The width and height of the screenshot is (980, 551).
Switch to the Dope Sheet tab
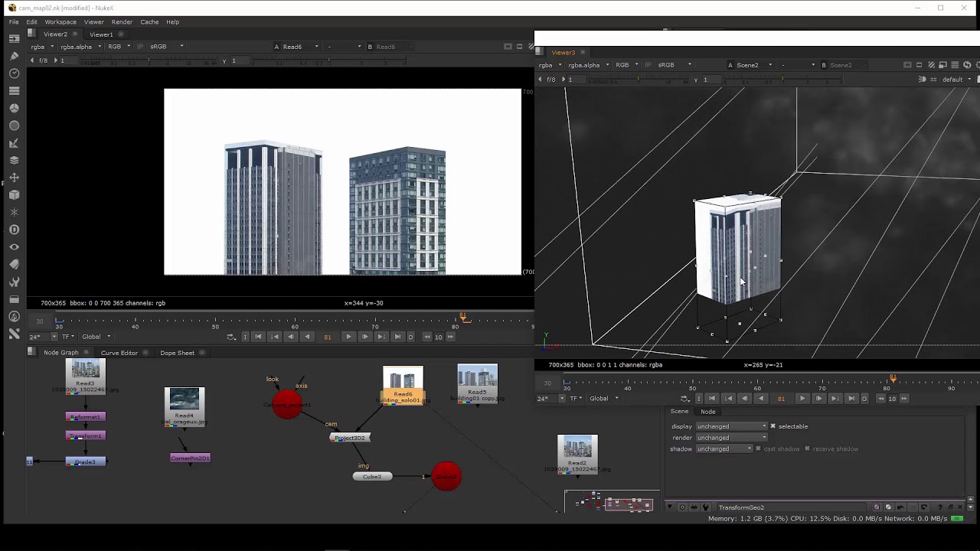(178, 353)
